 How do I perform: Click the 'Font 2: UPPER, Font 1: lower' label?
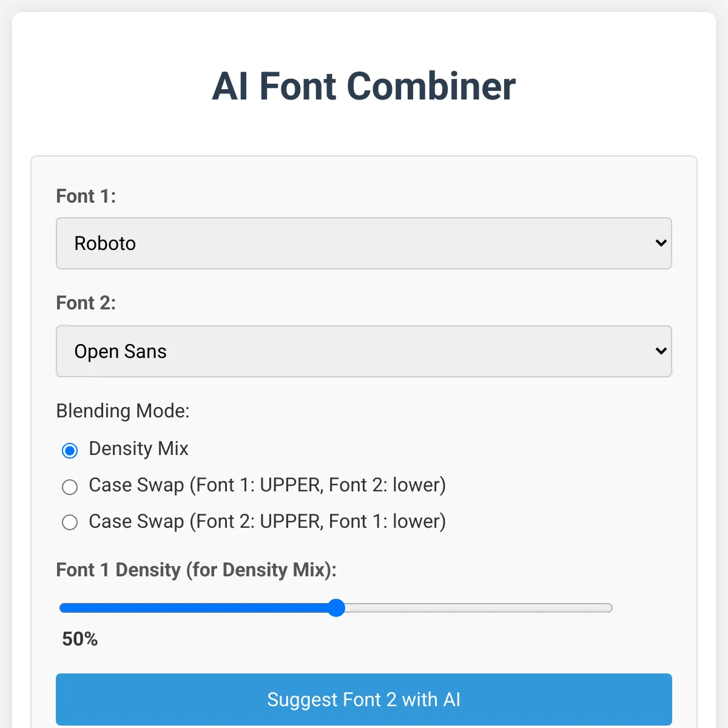tap(267, 522)
